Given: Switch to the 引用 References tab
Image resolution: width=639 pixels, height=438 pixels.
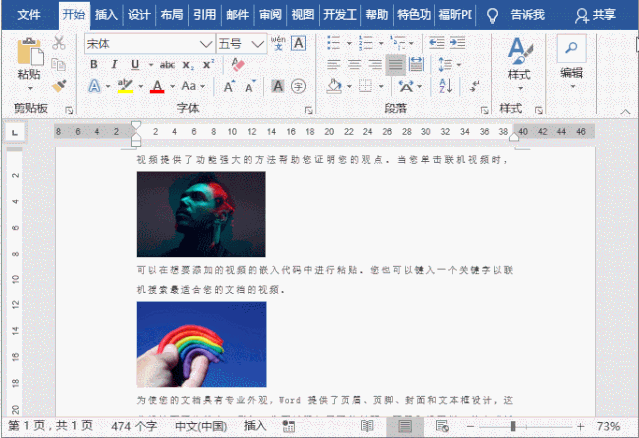Looking at the screenshot, I should (204, 15).
